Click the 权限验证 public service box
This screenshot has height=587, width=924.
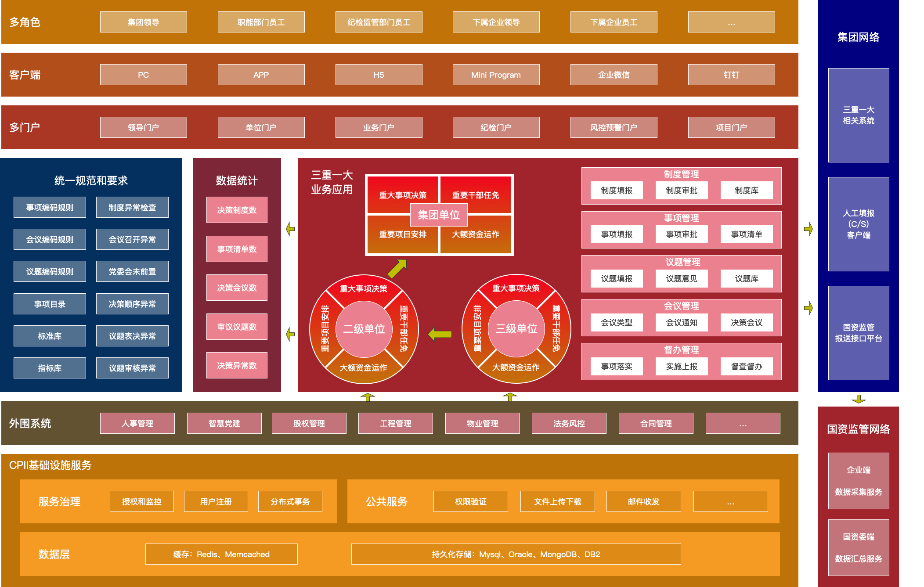coord(470,501)
